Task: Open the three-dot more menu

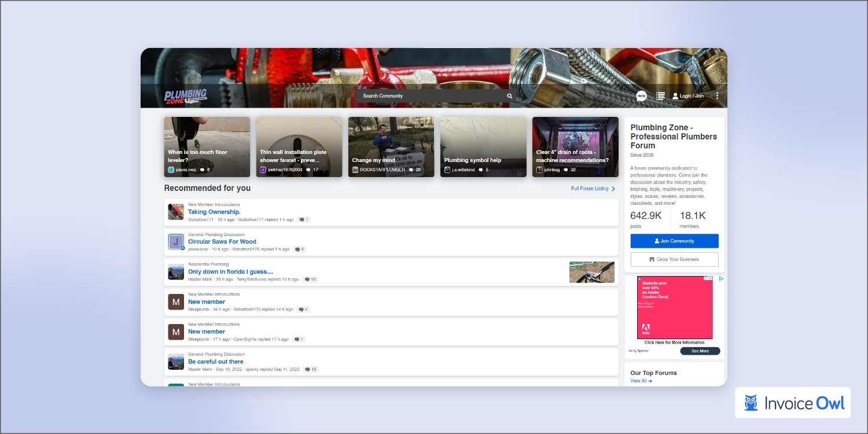Action: coord(718,96)
